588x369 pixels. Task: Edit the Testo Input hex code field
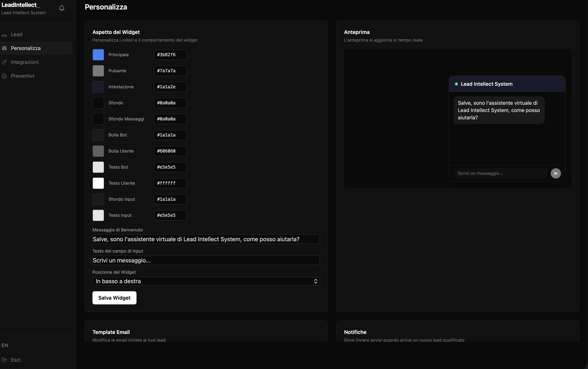[x=170, y=215]
